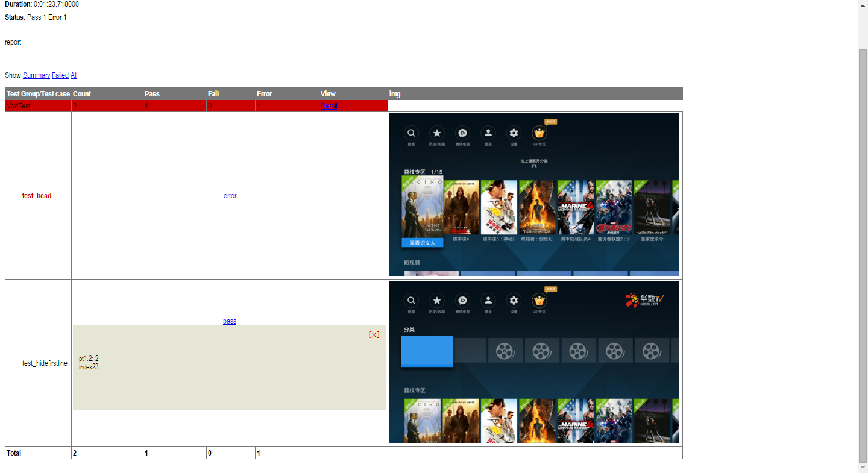Image resolution: width=868 pixels, height=473 pixels.
Task: Click Marine 4 poster in test_hidefirstline screenshot
Action: coord(575,421)
